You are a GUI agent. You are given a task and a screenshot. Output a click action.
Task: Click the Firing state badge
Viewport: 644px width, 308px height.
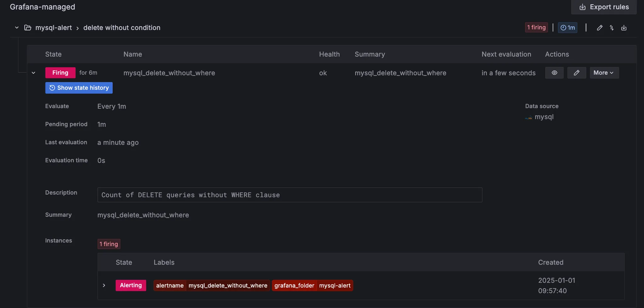pos(60,73)
